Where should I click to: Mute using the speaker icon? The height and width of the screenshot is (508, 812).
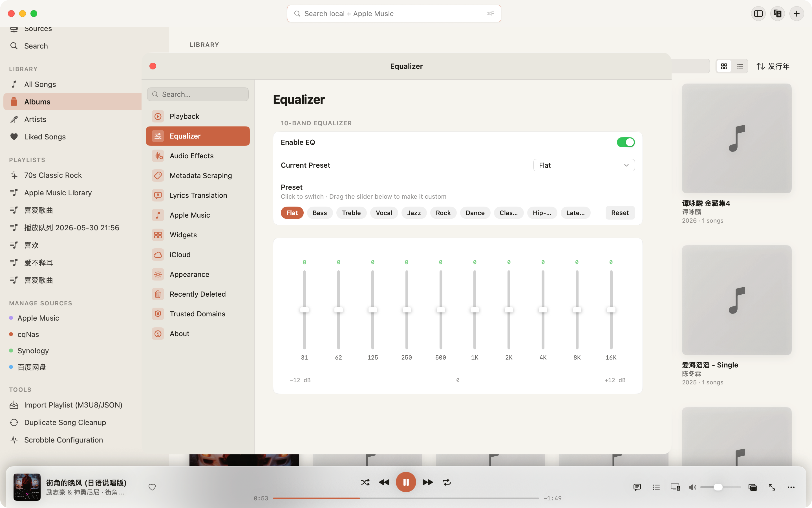692,487
